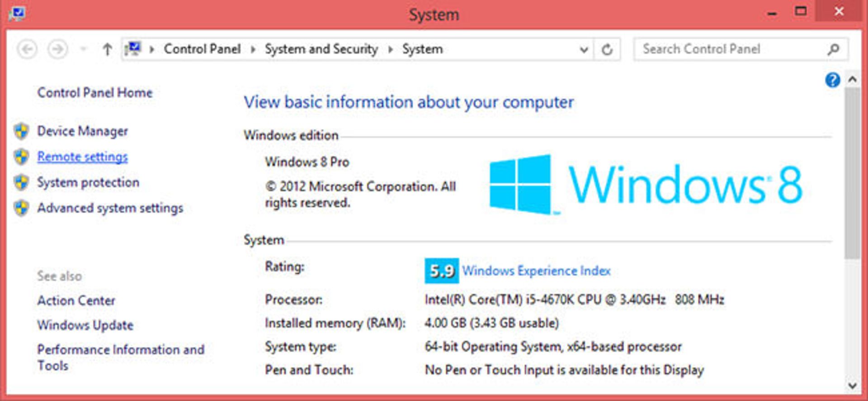This screenshot has height=401, width=868.
Task: Open the Windows Experience Index link
Action: click(536, 271)
